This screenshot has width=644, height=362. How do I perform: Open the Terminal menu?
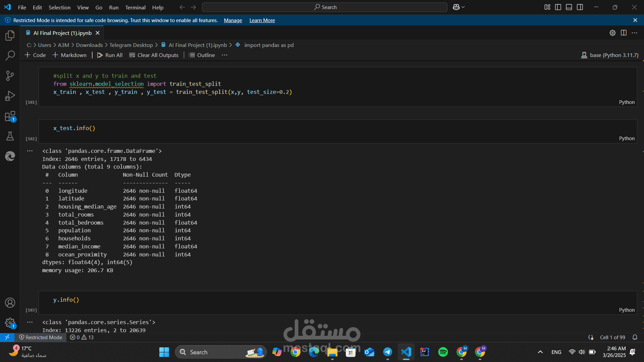click(135, 7)
